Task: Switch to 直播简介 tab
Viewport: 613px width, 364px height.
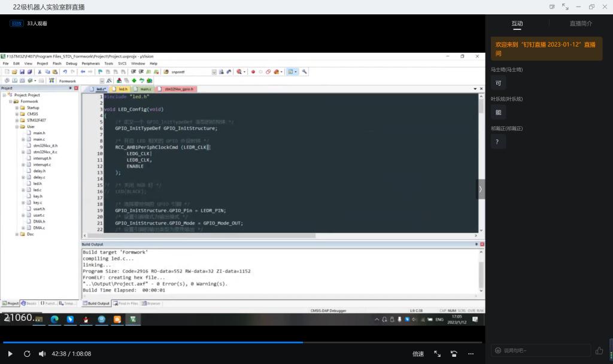Action: [581, 23]
